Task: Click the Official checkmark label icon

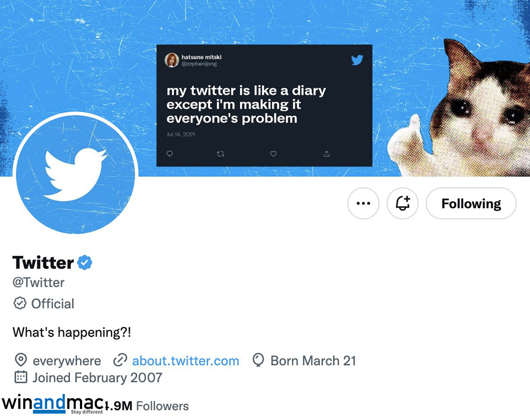Action: pyautogui.click(x=20, y=303)
